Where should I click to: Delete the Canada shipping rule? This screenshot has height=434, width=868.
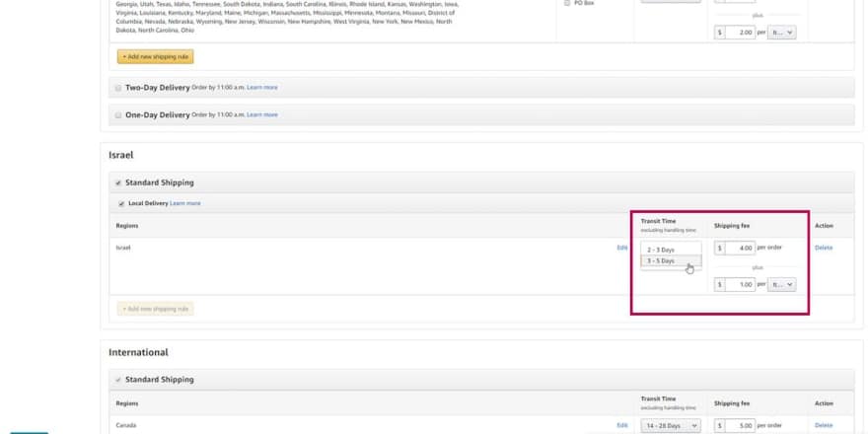point(823,425)
